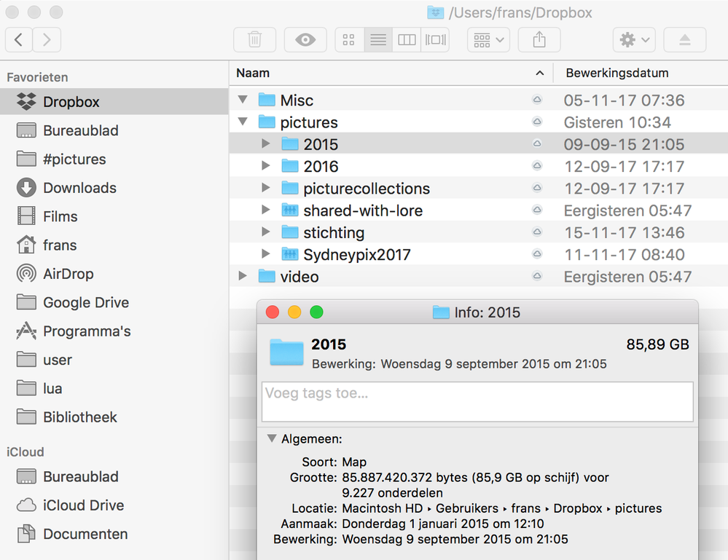Collapse the pictures folder disclosure triangle

(243, 122)
